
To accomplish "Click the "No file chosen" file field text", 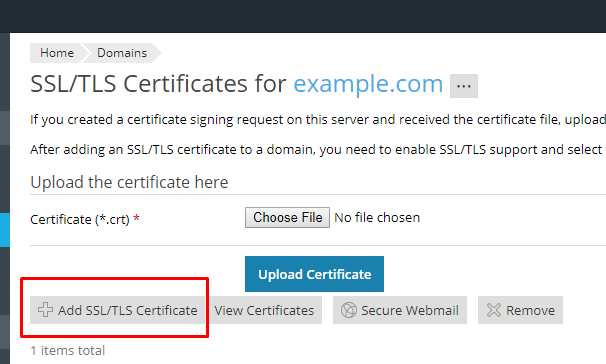I will pyautogui.click(x=377, y=218).
